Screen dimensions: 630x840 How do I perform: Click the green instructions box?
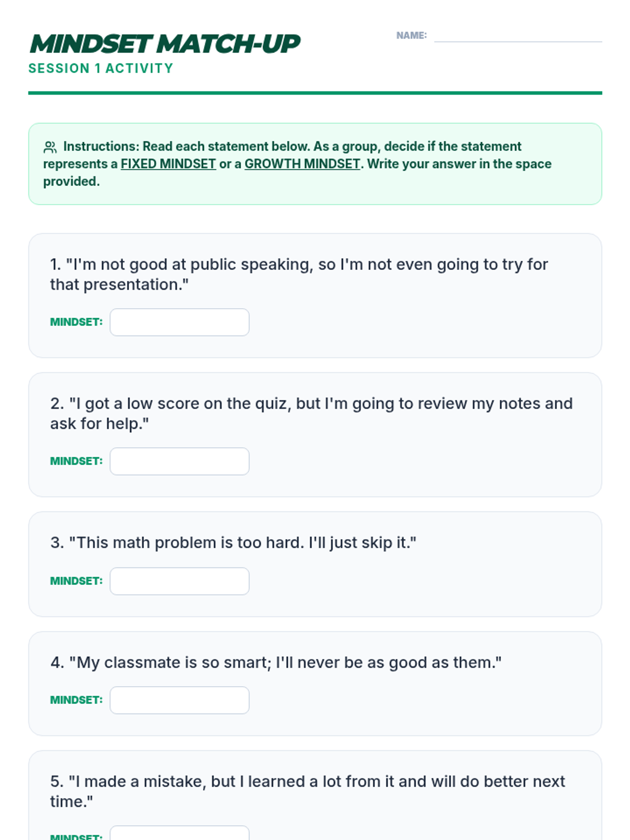[x=315, y=164]
